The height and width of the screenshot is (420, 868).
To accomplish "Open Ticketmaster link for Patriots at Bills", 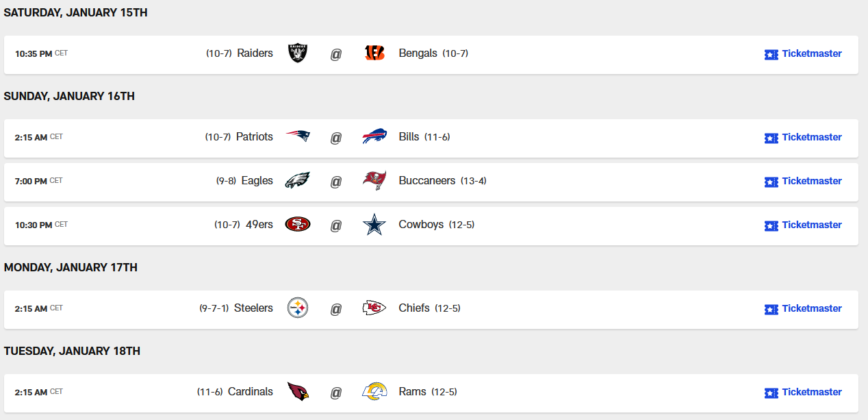I will click(x=803, y=138).
